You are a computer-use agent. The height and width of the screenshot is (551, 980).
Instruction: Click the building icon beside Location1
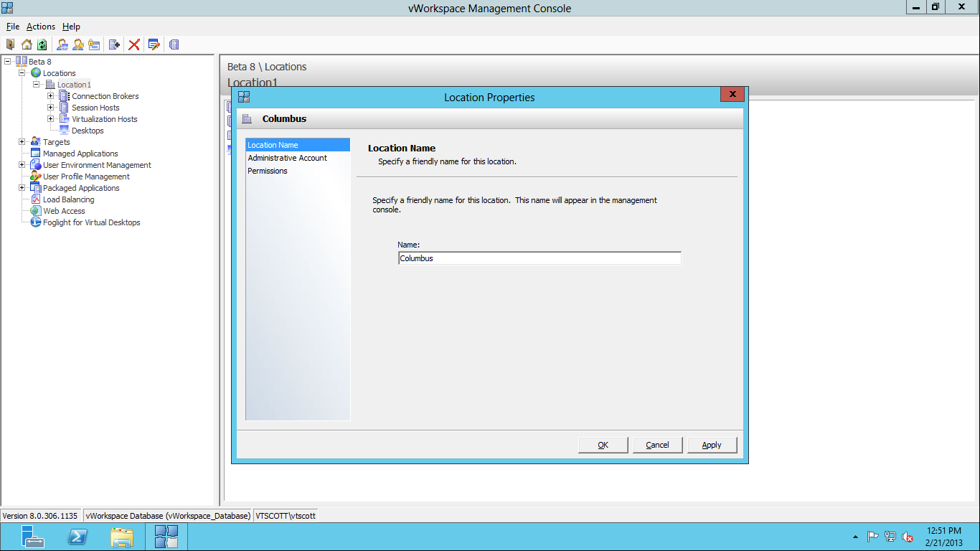[x=50, y=85]
